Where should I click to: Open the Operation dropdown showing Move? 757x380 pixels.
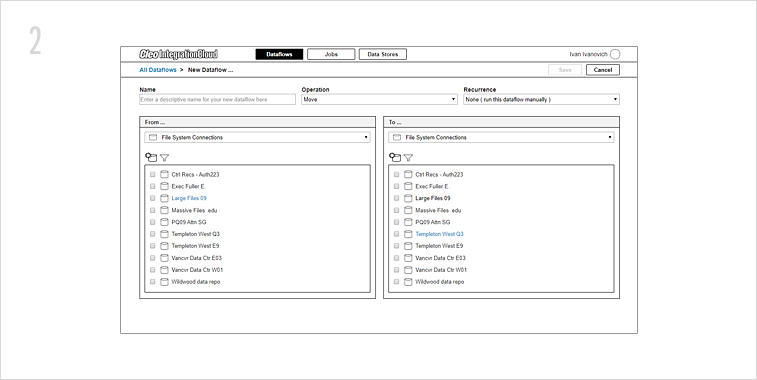pyautogui.click(x=379, y=99)
